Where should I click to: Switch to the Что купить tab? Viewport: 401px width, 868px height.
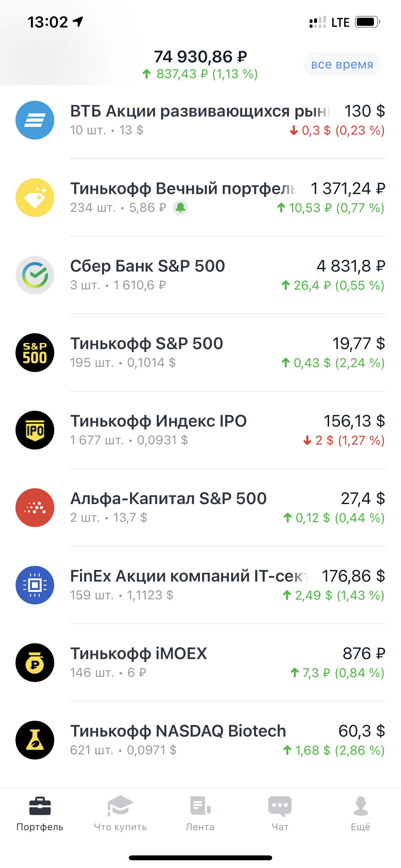coord(120,814)
